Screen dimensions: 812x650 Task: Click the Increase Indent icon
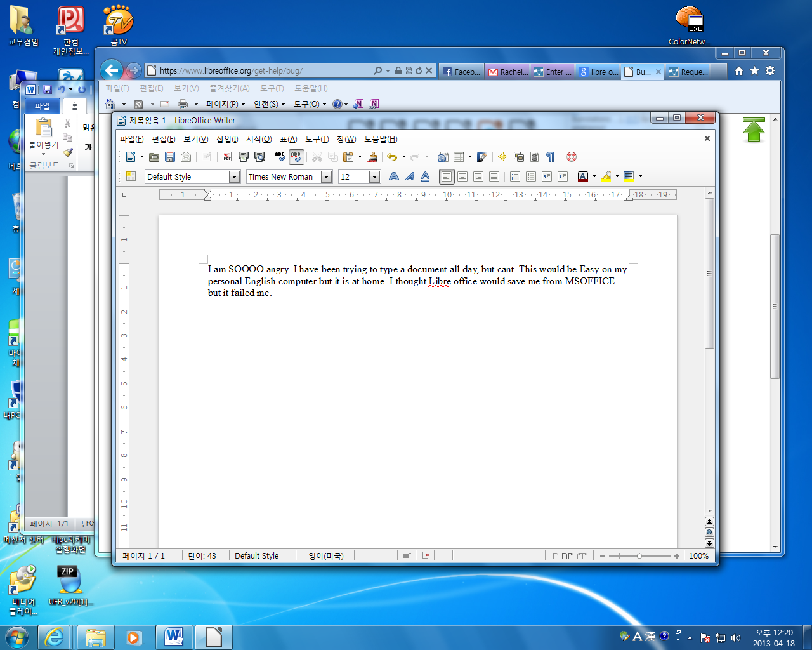coord(562,176)
